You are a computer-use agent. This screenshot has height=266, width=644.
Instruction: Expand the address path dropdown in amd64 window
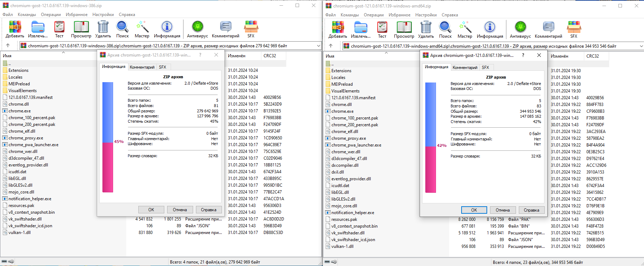[641, 46]
